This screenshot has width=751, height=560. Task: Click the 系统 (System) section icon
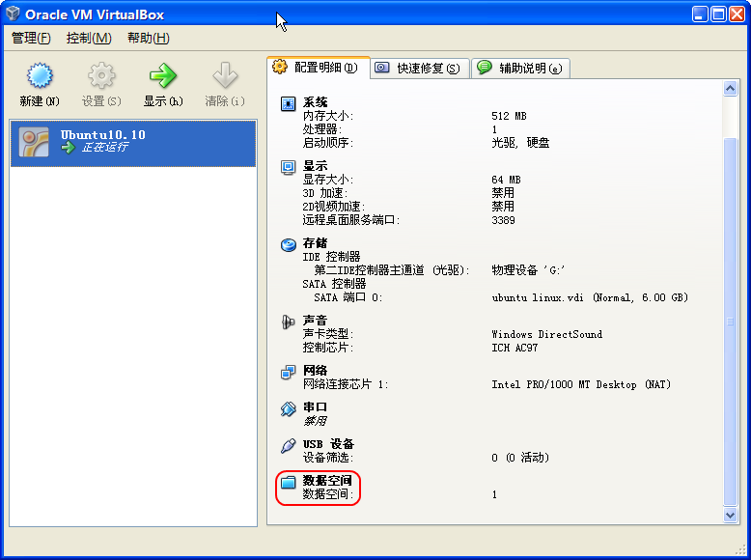pos(288,103)
